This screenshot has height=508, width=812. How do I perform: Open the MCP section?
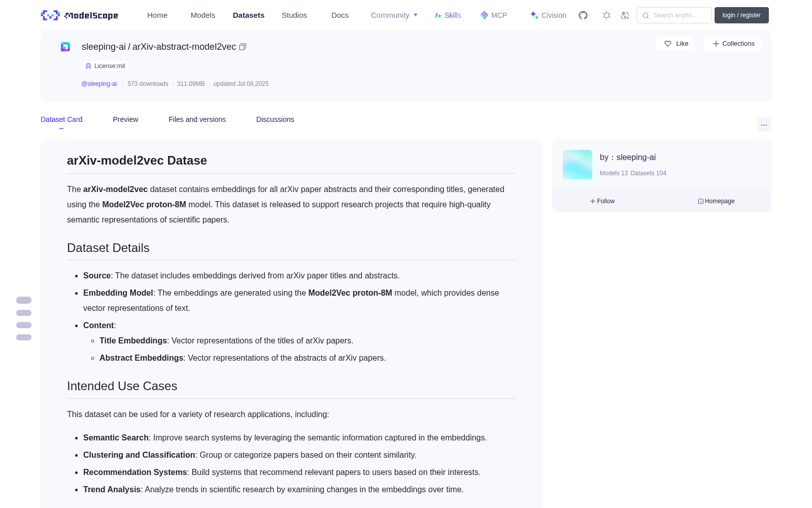(494, 15)
